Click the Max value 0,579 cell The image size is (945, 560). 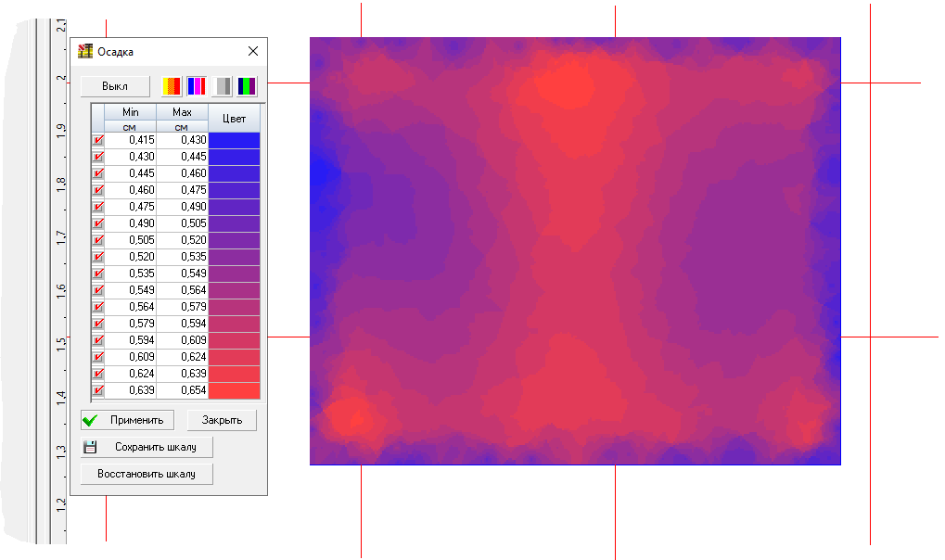coord(182,307)
